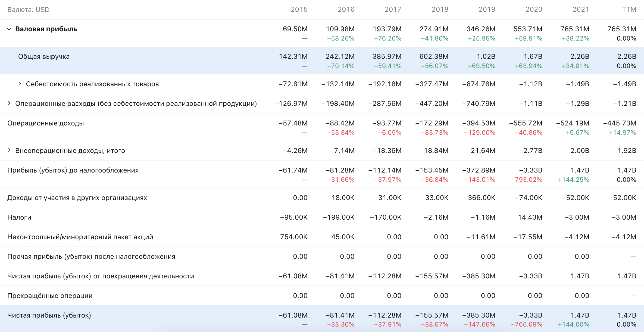Expand Внеоперационные доходы, итого chevron
644x332 pixels.
[9, 150]
